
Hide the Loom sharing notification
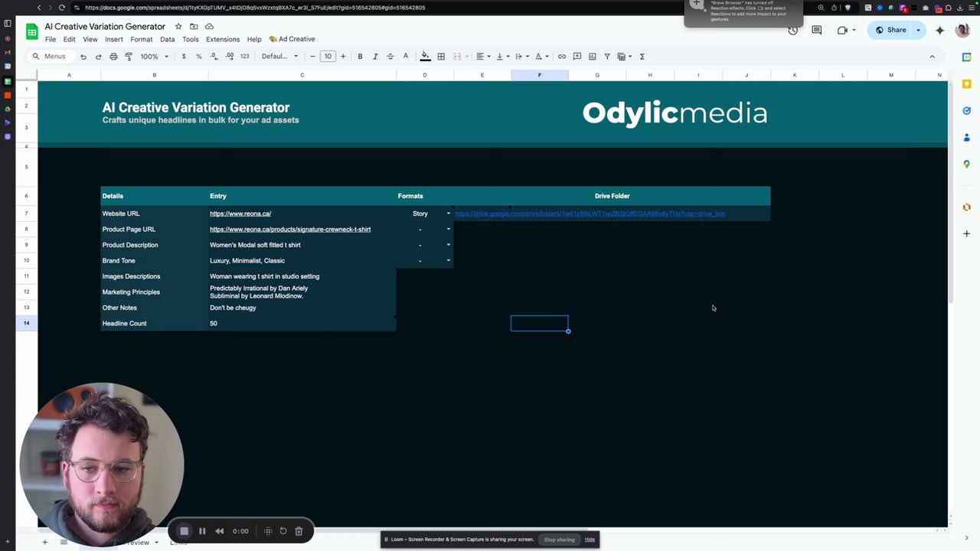point(590,540)
